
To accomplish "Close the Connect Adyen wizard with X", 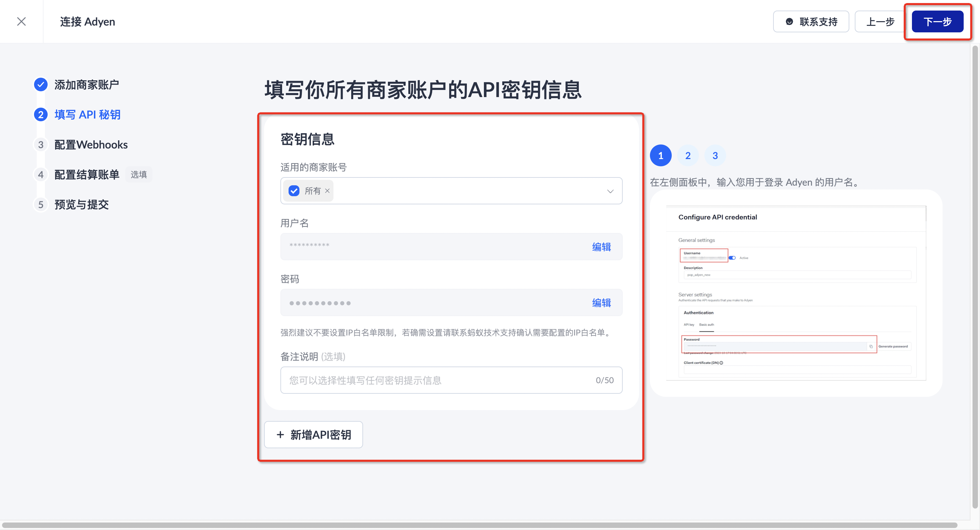I will (21, 22).
